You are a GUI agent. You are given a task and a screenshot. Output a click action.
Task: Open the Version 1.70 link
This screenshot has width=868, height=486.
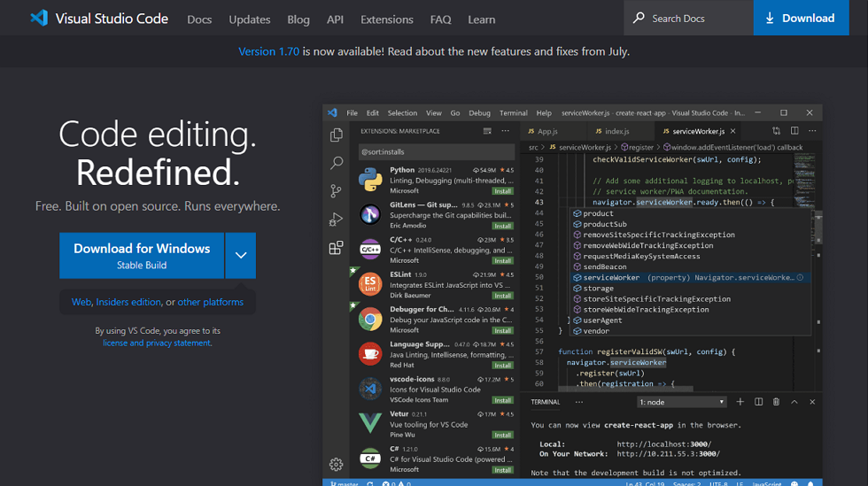coord(268,51)
